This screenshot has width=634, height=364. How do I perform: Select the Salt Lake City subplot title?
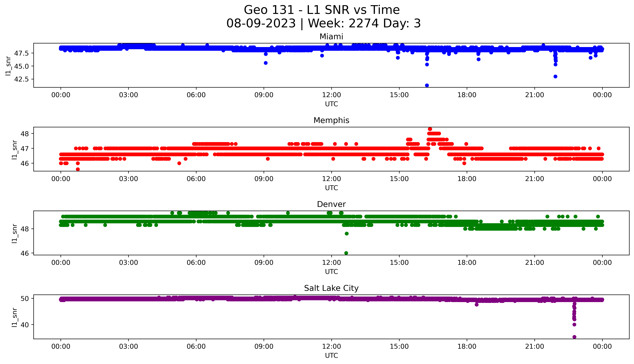pos(331,288)
